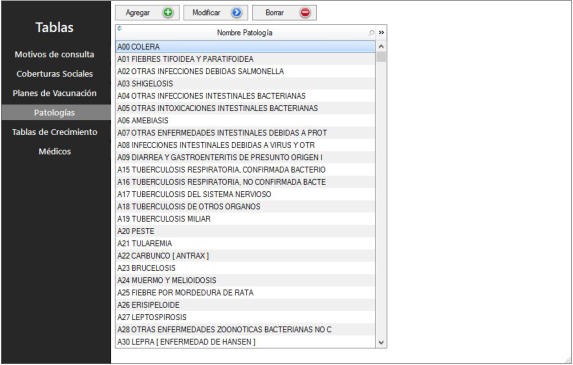Select the A20 PESTE row
Viewport: 573px width, 365px height.
(246, 231)
